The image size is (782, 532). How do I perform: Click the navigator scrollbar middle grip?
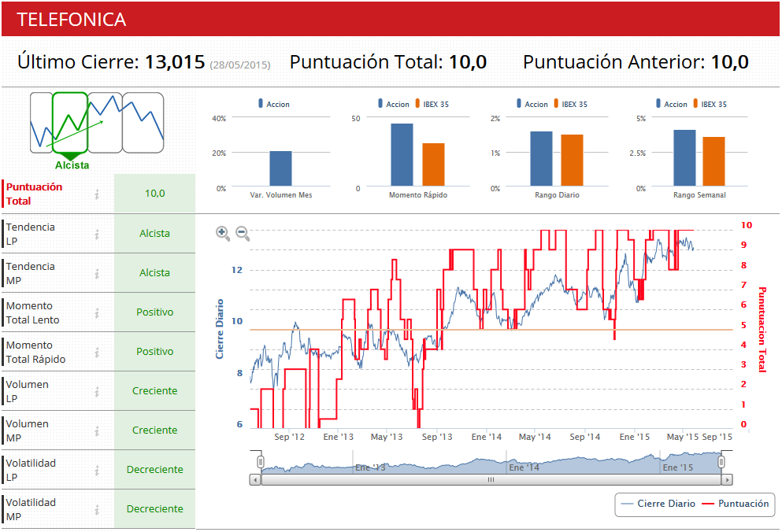491,479
